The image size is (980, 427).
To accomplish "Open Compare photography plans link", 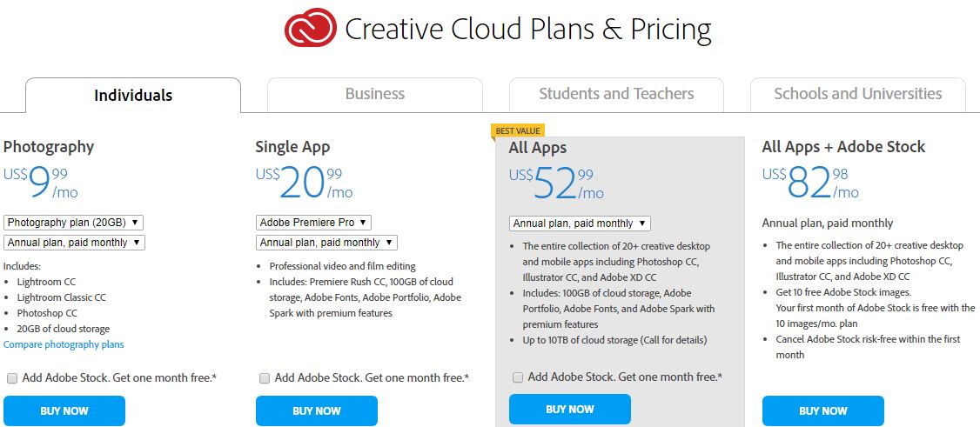I will (x=64, y=344).
